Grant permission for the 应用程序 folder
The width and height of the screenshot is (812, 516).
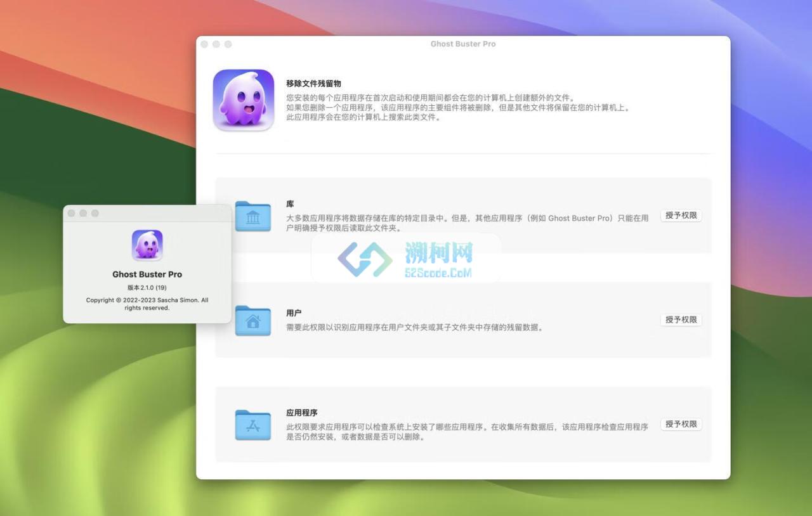tap(681, 424)
